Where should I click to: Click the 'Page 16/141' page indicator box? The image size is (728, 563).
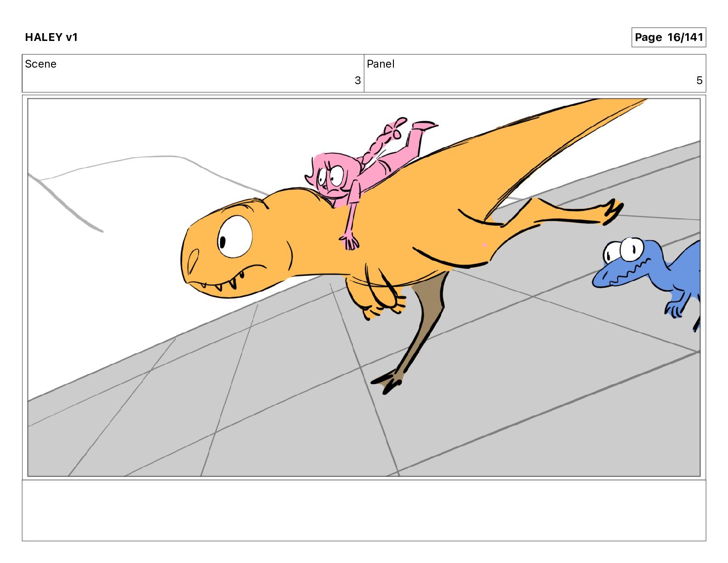tap(668, 37)
